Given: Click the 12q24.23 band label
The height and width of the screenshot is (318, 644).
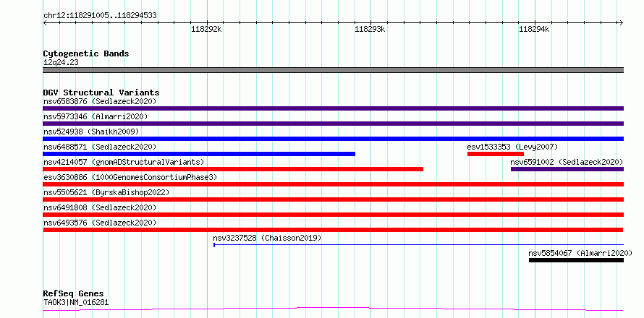Looking at the screenshot, I should (61, 63).
